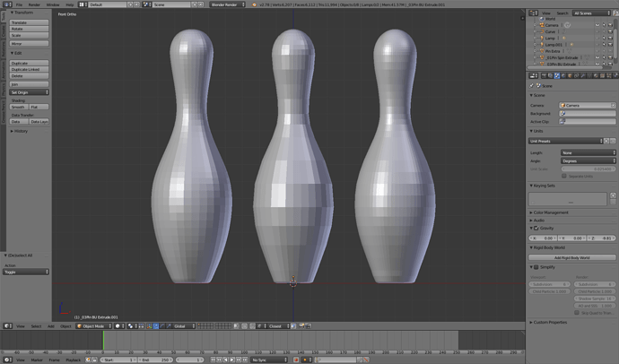Open the Window menu

pyautogui.click(x=53, y=4)
